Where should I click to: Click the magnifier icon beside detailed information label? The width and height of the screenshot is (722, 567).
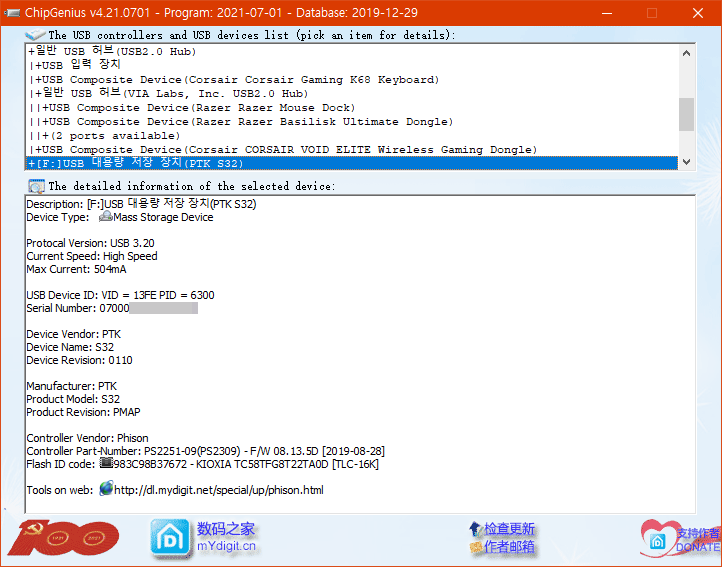click(x=36, y=186)
